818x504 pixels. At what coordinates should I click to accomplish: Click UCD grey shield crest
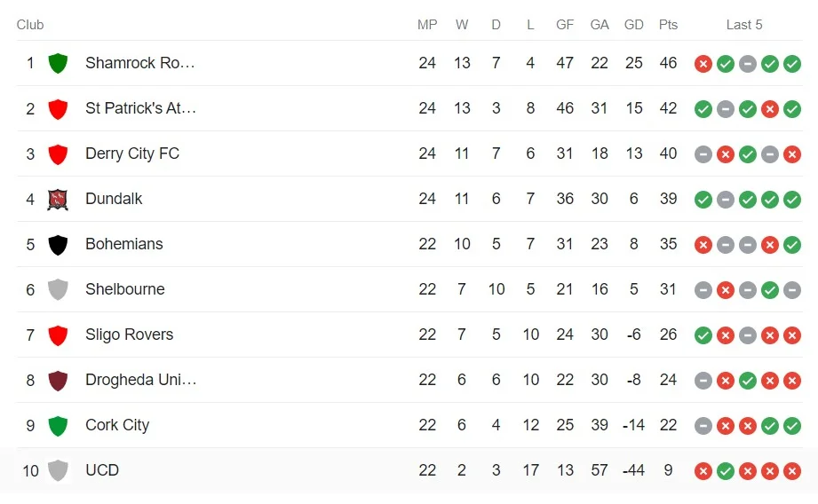(x=58, y=470)
